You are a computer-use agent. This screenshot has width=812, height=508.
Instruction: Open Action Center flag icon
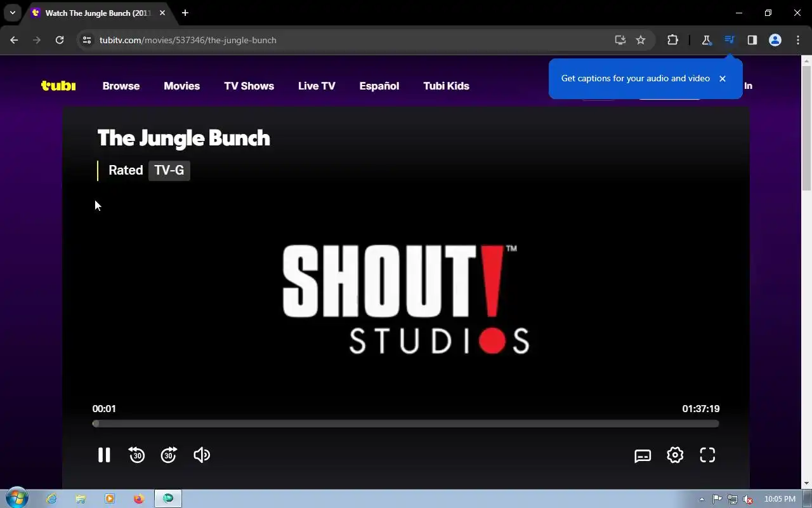(717, 499)
